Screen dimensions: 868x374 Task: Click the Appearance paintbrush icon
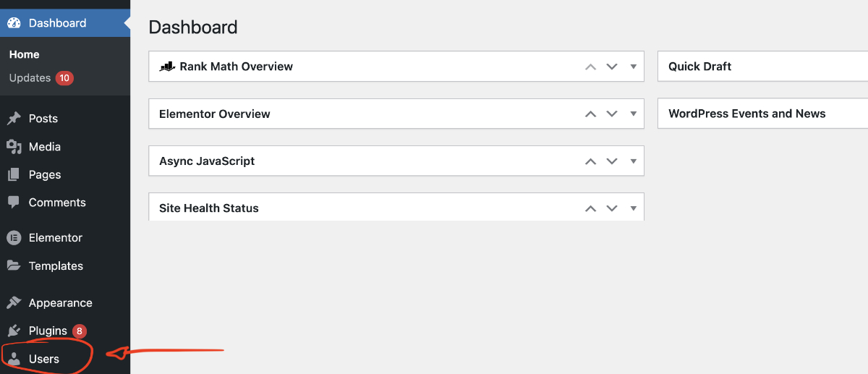coord(14,303)
